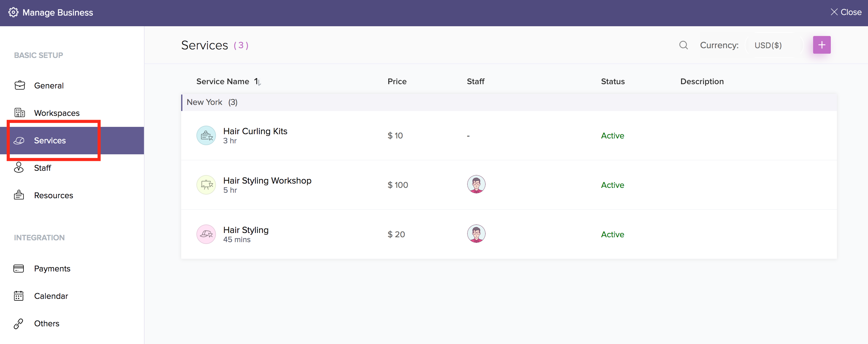Click staff avatar in Hair Styling Workshop row
This screenshot has height=344, width=868.
click(476, 184)
